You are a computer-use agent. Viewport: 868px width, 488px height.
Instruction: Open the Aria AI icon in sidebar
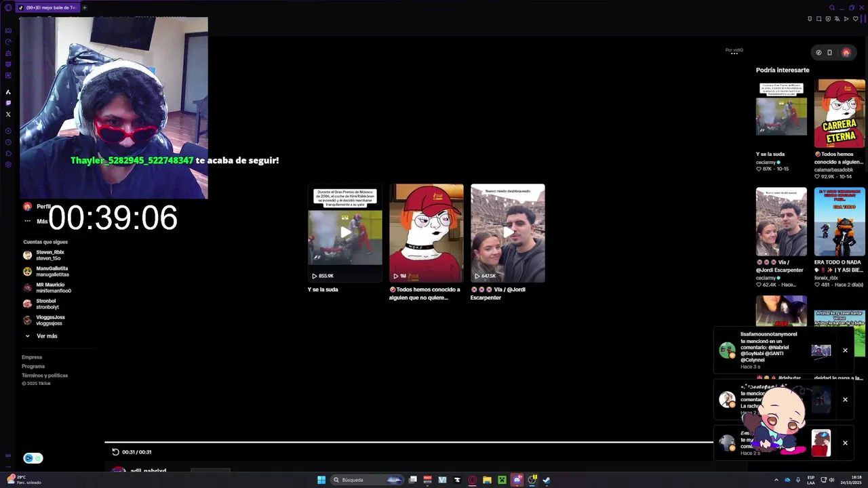pos(8,91)
